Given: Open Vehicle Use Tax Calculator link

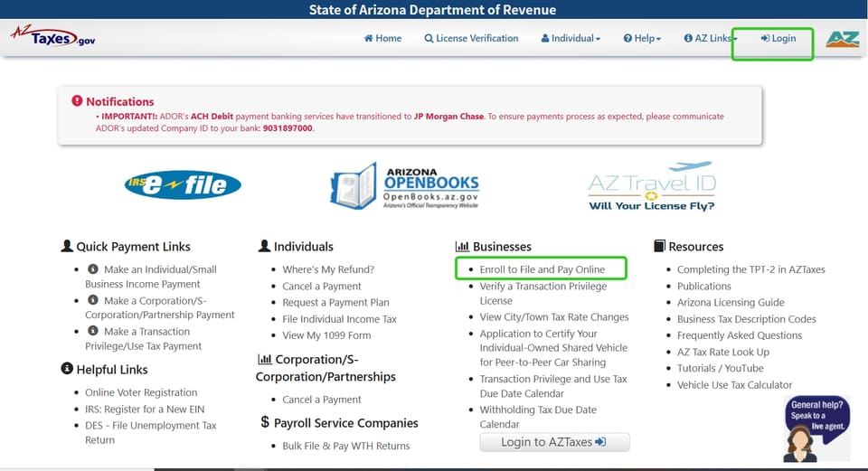Looking at the screenshot, I should tap(734, 385).
